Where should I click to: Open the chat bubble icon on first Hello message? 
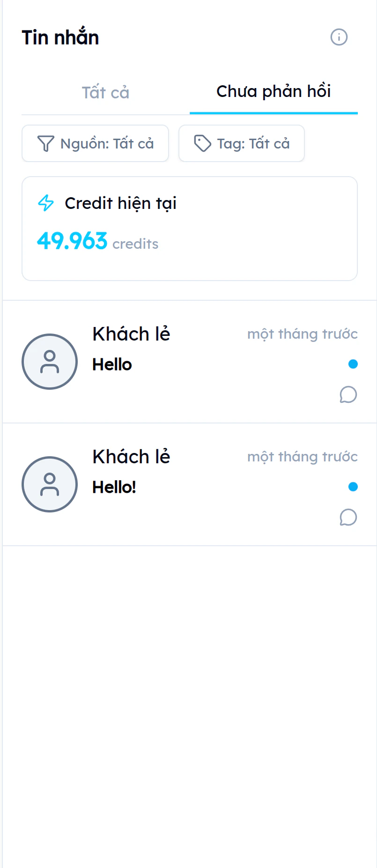pos(348,395)
